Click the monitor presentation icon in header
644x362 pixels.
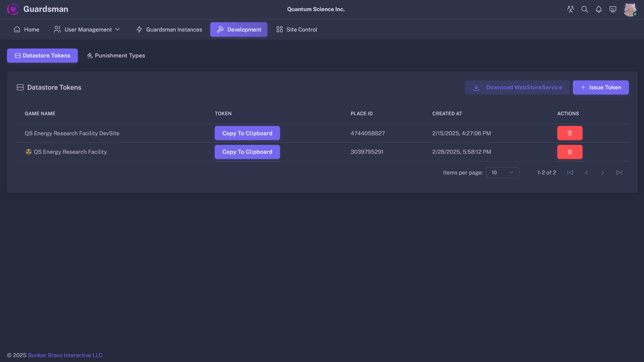pyautogui.click(x=613, y=9)
